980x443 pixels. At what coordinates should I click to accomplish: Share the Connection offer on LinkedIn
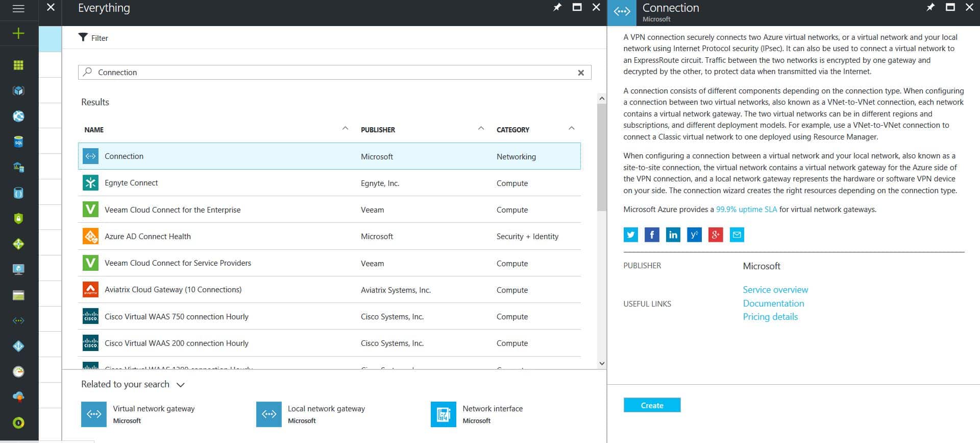(x=673, y=235)
